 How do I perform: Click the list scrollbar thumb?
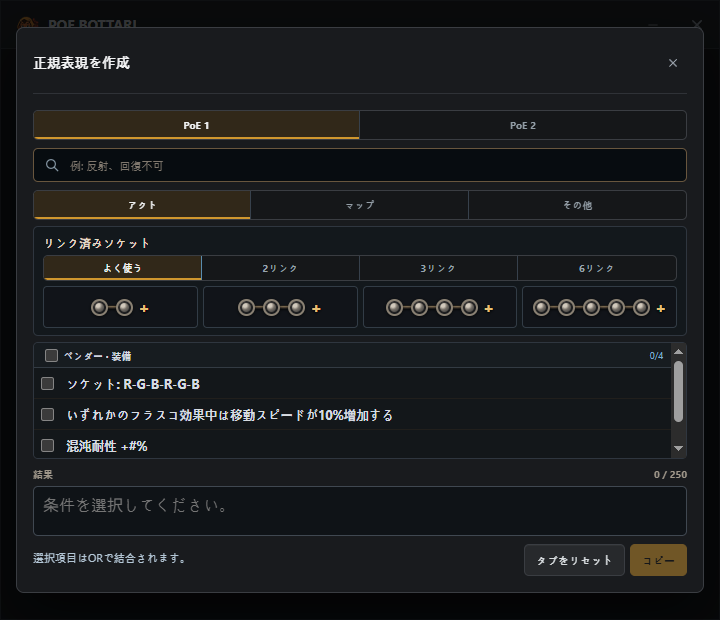pos(678,391)
